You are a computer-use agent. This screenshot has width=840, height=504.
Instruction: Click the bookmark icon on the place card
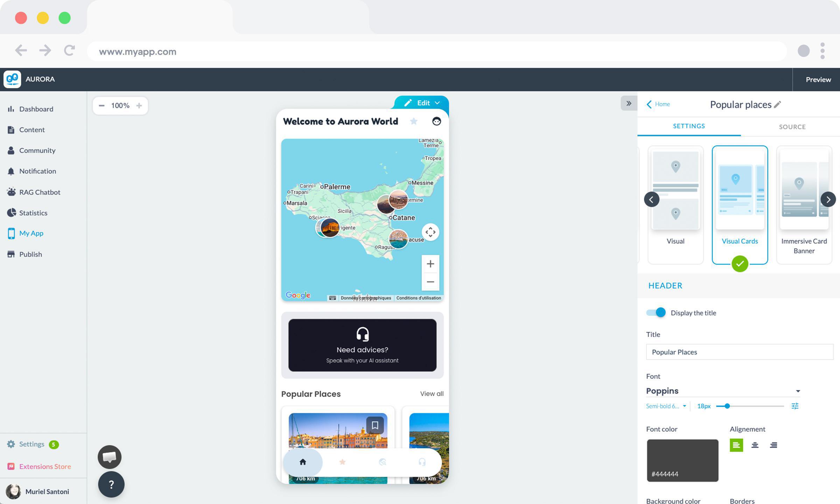point(375,425)
